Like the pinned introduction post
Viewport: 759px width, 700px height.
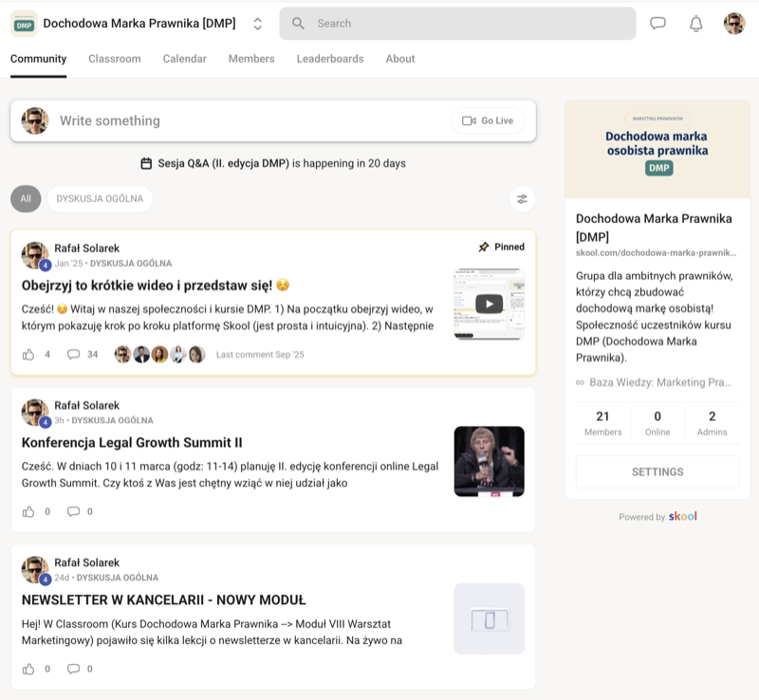point(28,355)
